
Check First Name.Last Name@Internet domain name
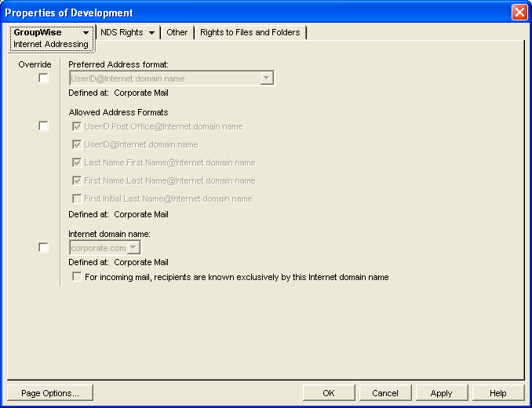[x=77, y=180]
